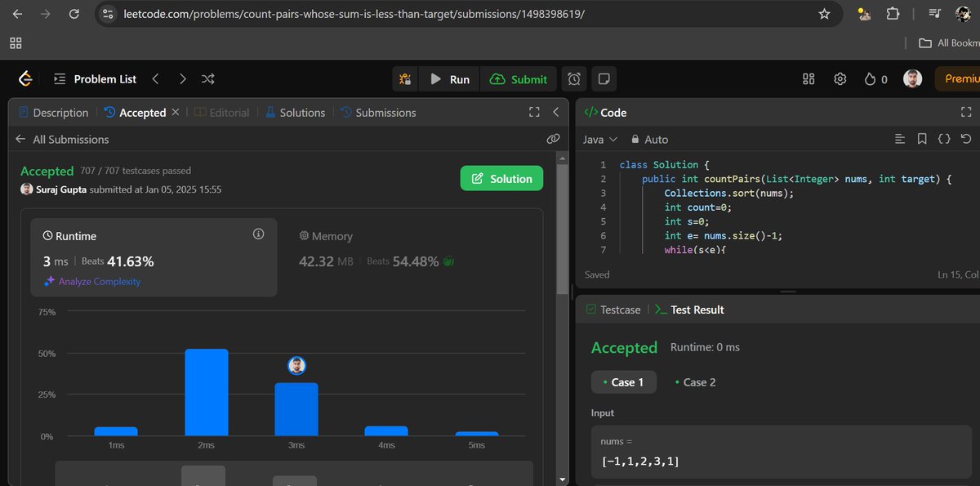Bookmark this page with the star icon

(x=824, y=14)
